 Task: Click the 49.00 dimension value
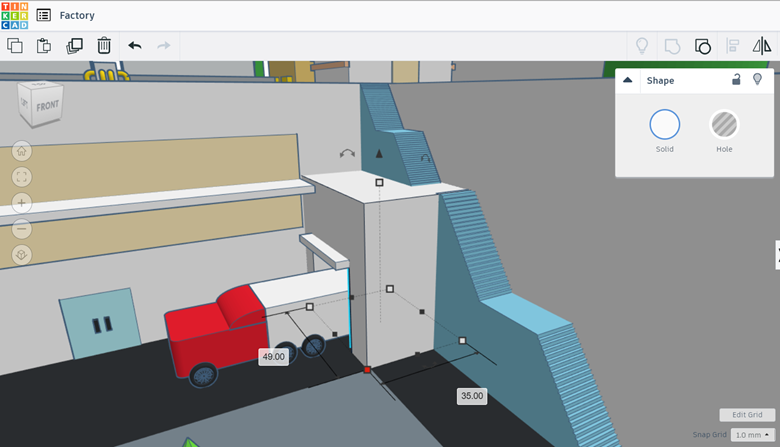click(274, 357)
